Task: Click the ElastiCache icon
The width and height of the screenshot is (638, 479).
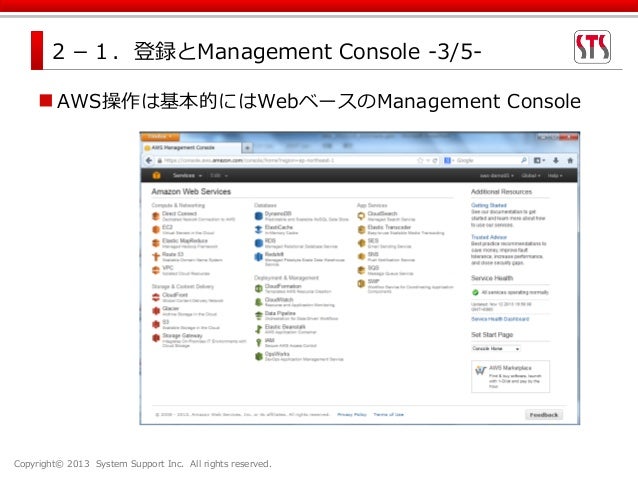Action: point(258,230)
